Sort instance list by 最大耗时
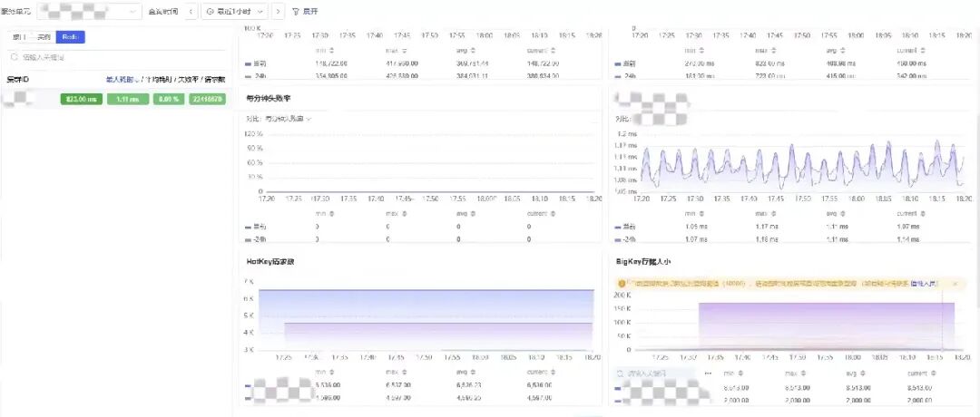The image size is (980, 417). click(x=123, y=80)
